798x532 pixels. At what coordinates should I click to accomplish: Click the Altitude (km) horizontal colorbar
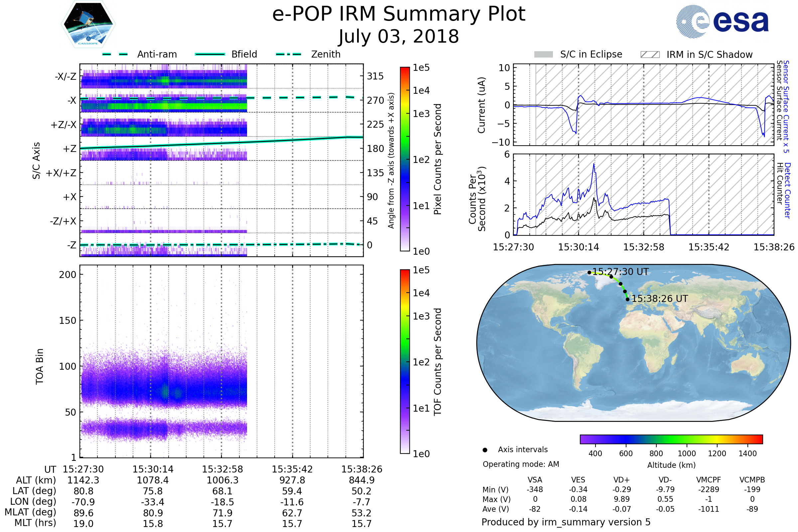pos(671,439)
